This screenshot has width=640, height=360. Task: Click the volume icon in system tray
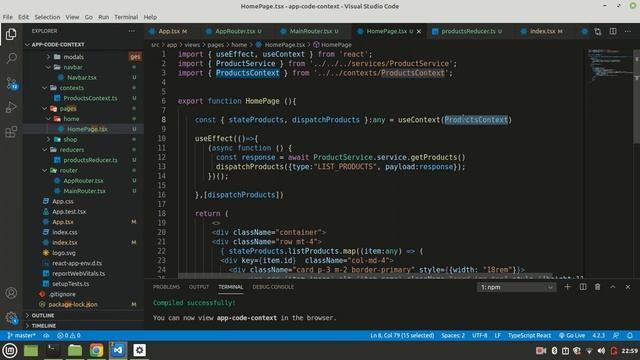click(601, 351)
